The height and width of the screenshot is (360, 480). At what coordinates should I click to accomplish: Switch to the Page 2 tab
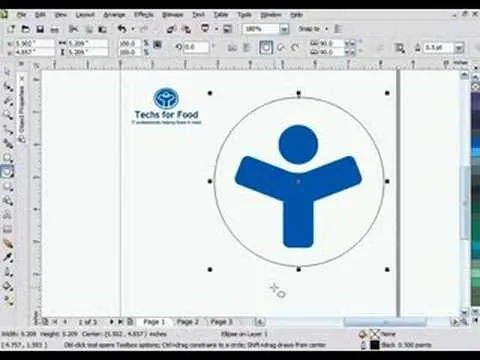click(188, 322)
